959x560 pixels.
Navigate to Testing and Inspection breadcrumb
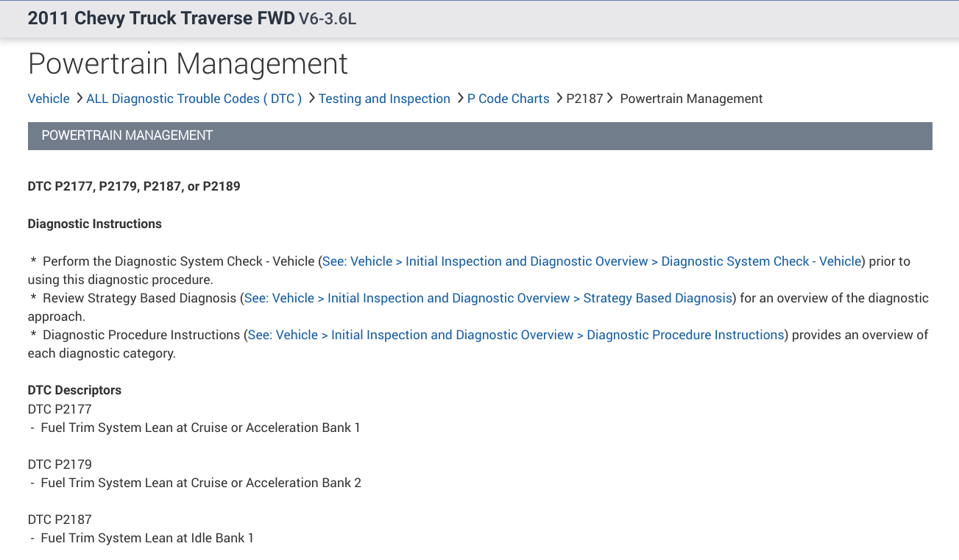click(384, 99)
